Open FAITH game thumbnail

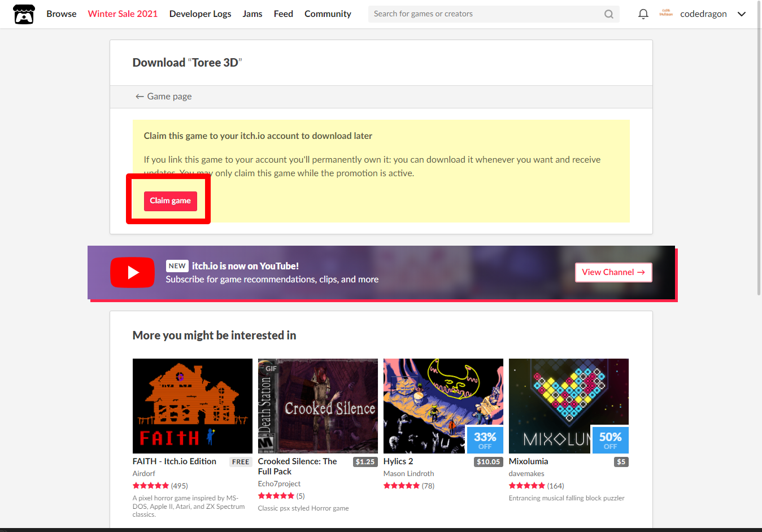pyautogui.click(x=192, y=406)
